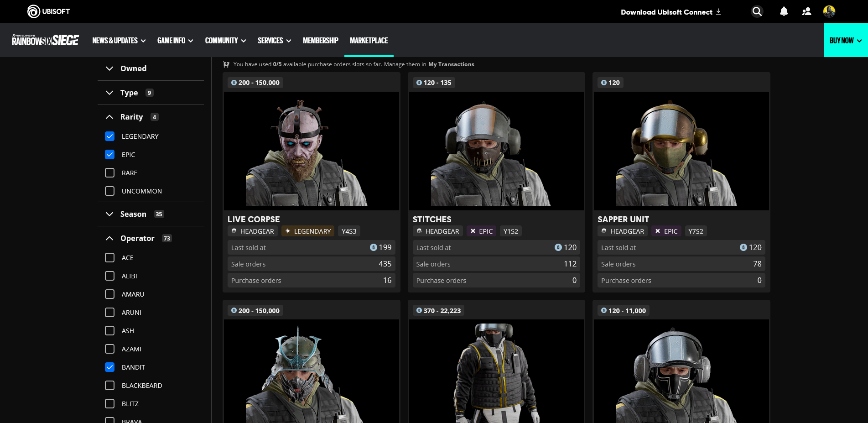Click Live Corpse Sale orders value 435
This screenshot has height=423, width=868.
click(385, 264)
